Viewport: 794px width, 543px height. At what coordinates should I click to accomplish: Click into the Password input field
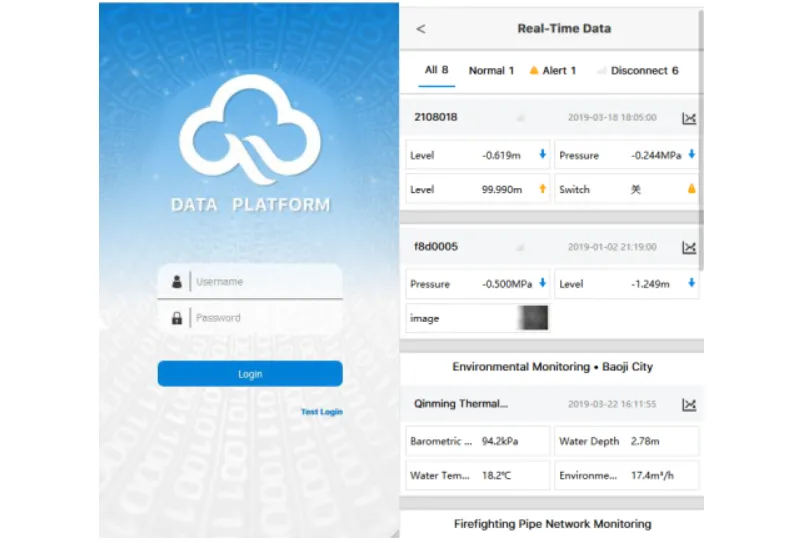click(265, 318)
